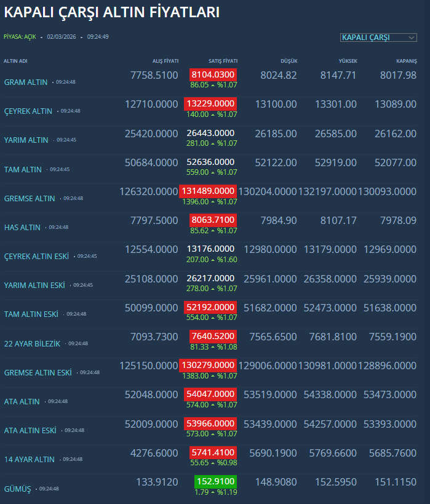Click green GÜMÜŞ sale price 152.9100
Screen dimensions: 430x504
click(x=215, y=481)
